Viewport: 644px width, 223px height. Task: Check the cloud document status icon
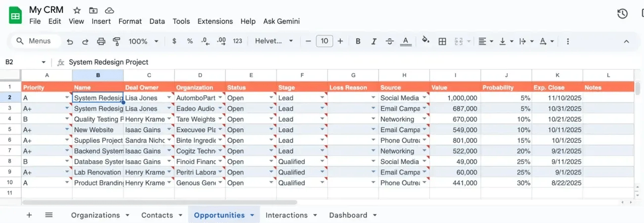click(x=109, y=10)
